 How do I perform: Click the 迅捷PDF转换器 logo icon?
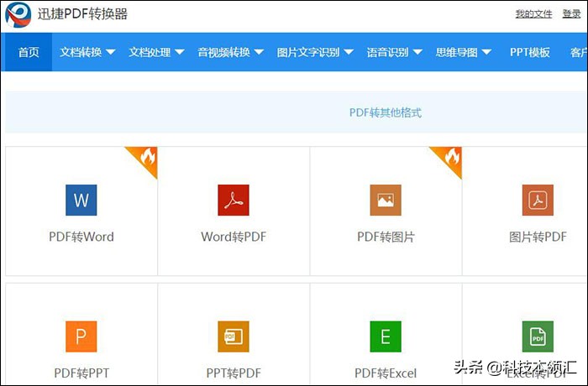pos(18,14)
